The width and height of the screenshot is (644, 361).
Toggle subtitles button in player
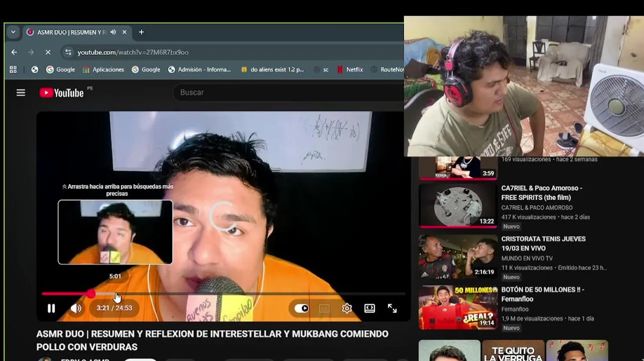coord(325,308)
